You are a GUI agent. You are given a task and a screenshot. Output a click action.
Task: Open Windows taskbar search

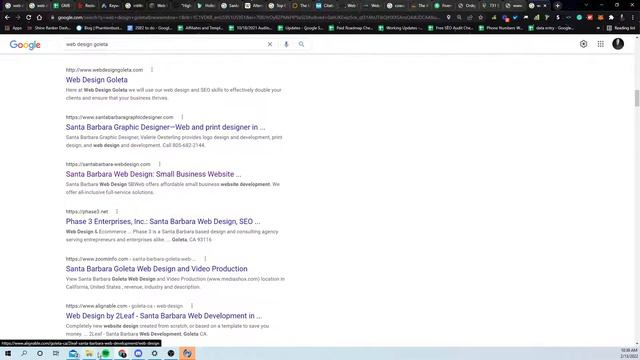24,353
